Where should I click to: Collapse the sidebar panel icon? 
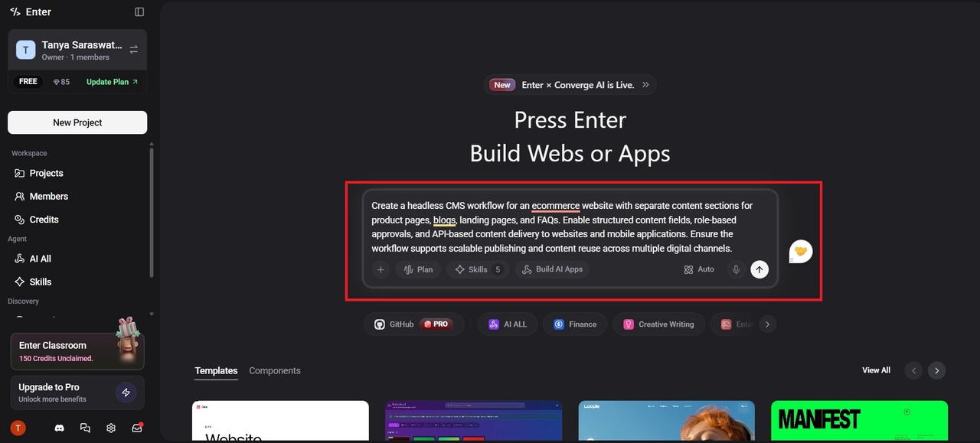point(139,11)
